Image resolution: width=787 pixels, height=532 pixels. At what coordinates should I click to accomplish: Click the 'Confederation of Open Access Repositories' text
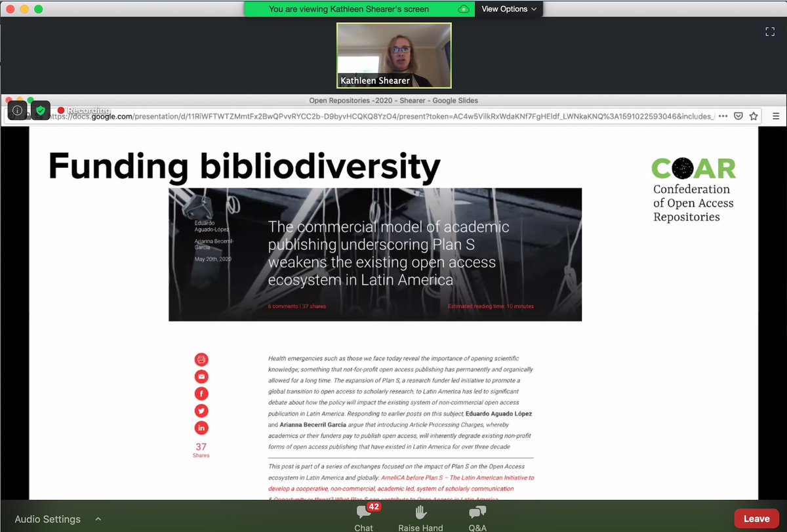click(693, 203)
